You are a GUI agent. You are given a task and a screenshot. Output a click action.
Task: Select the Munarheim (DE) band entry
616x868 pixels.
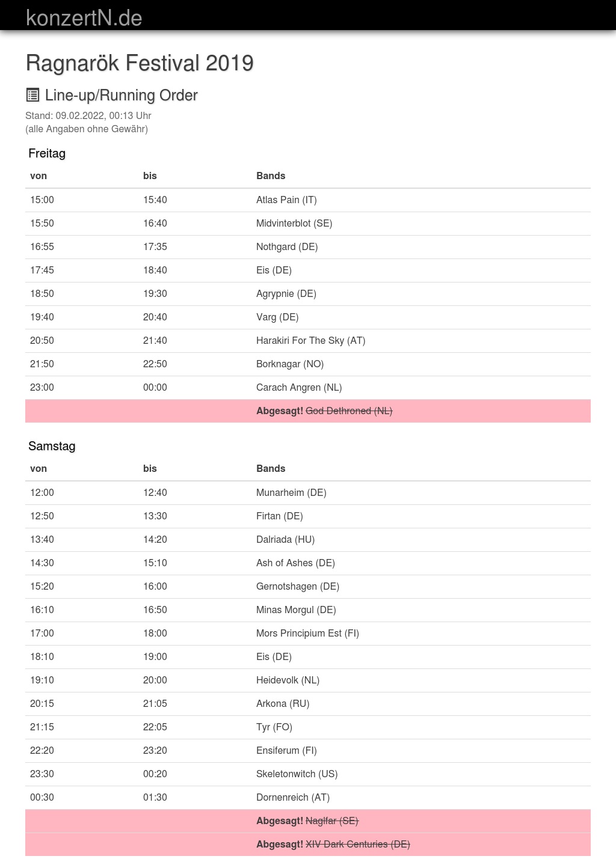point(291,492)
